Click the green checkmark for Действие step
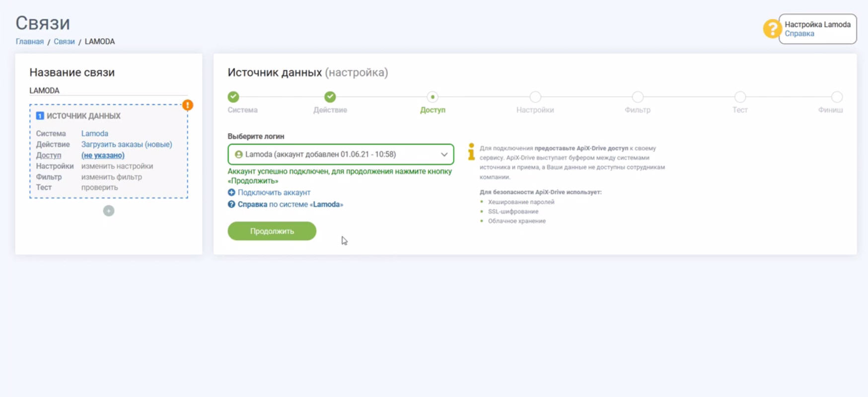Image resolution: width=868 pixels, height=397 pixels. tap(330, 97)
